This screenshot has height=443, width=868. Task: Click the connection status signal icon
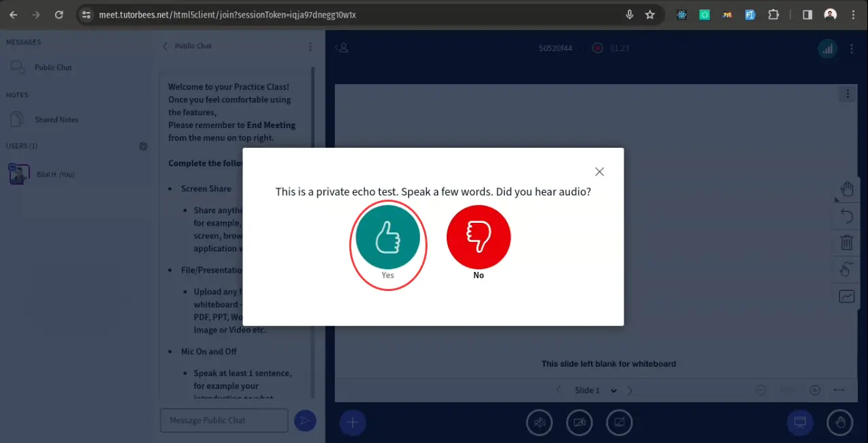pos(827,48)
